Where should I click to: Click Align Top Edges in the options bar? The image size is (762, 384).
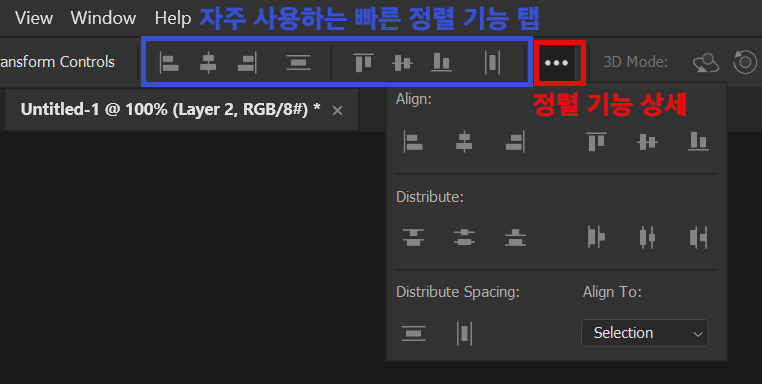(363, 63)
